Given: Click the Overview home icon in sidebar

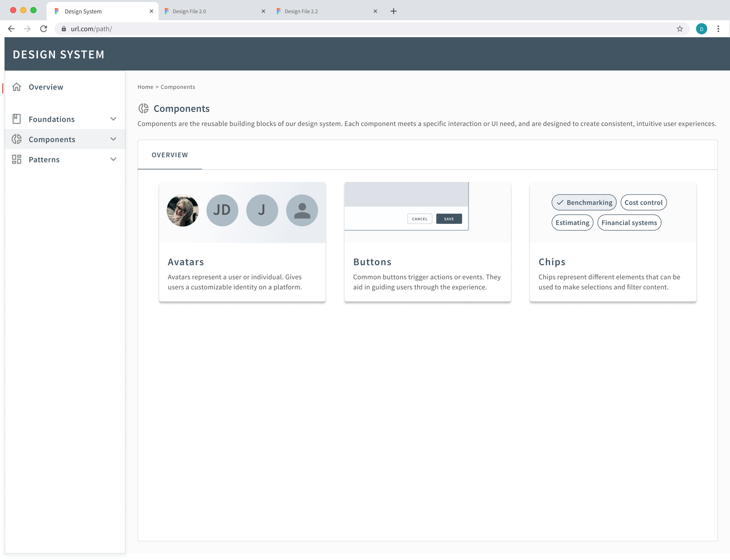Looking at the screenshot, I should pyautogui.click(x=16, y=87).
